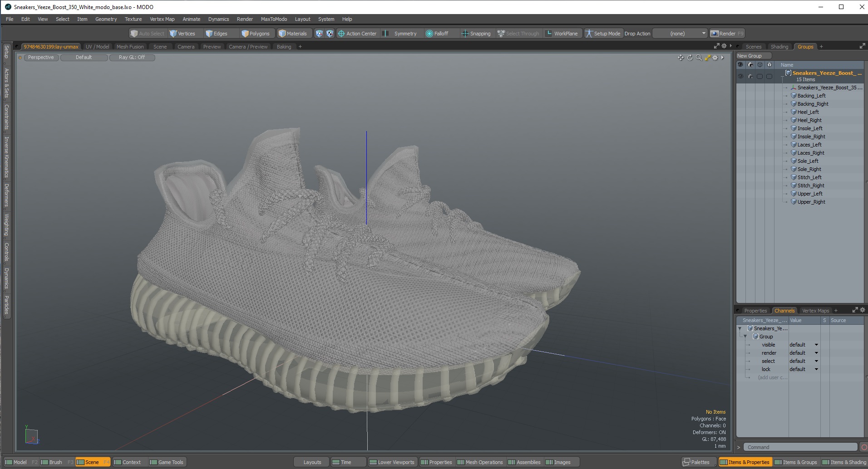The height and width of the screenshot is (469, 868).
Task: Open viewport settings gear icon
Action: tap(715, 58)
